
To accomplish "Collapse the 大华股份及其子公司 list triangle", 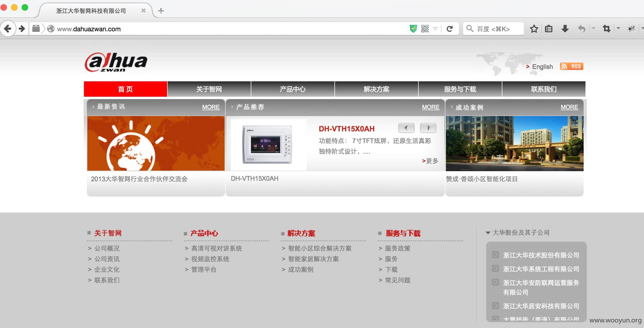I will pyautogui.click(x=488, y=233).
